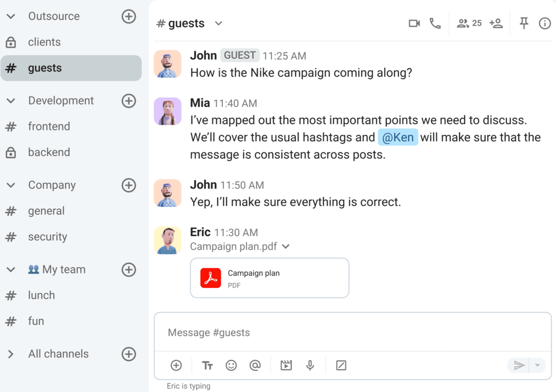This screenshot has height=392, width=556.
Task: Open text formatting options
Action: tap(207, 365)
